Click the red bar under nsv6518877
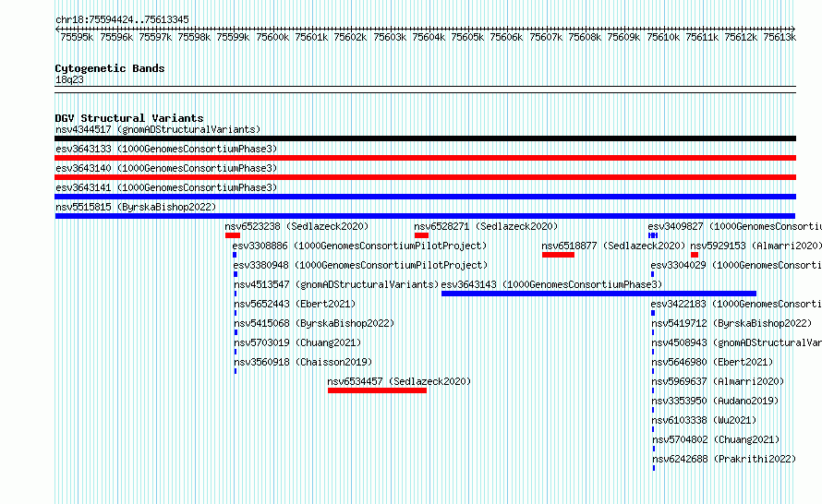 pyautogui.click(x=558, y=255)
